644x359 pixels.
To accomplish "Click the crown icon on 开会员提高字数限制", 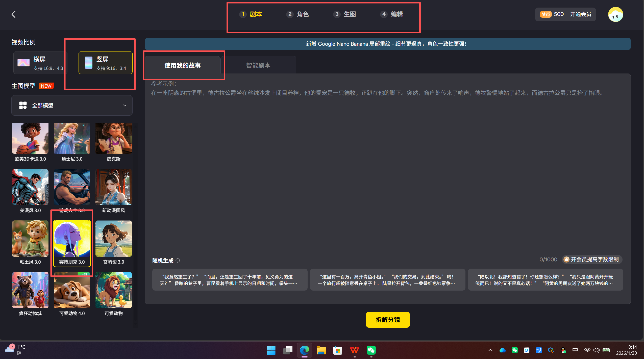I will [567, 259].
